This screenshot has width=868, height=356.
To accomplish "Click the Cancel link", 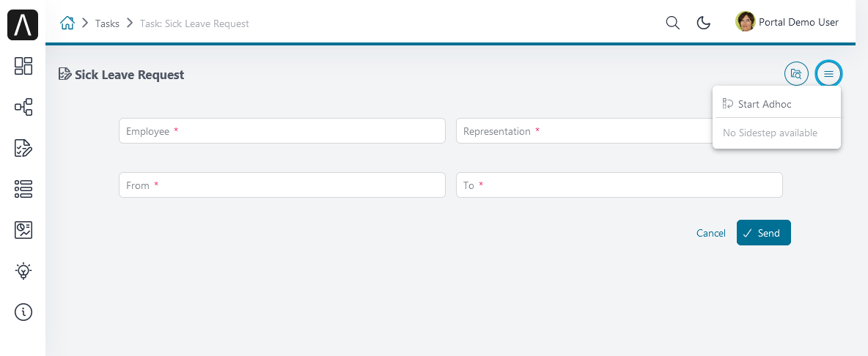I will tap(711, 233).
